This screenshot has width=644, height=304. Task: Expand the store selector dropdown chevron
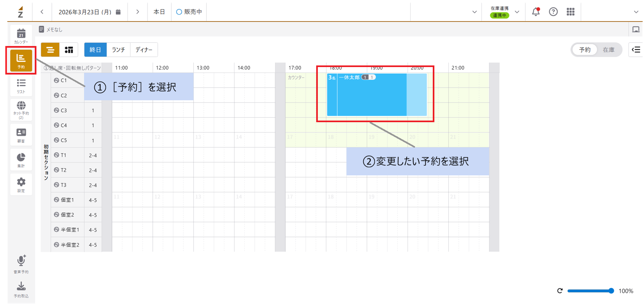(474, 12)
